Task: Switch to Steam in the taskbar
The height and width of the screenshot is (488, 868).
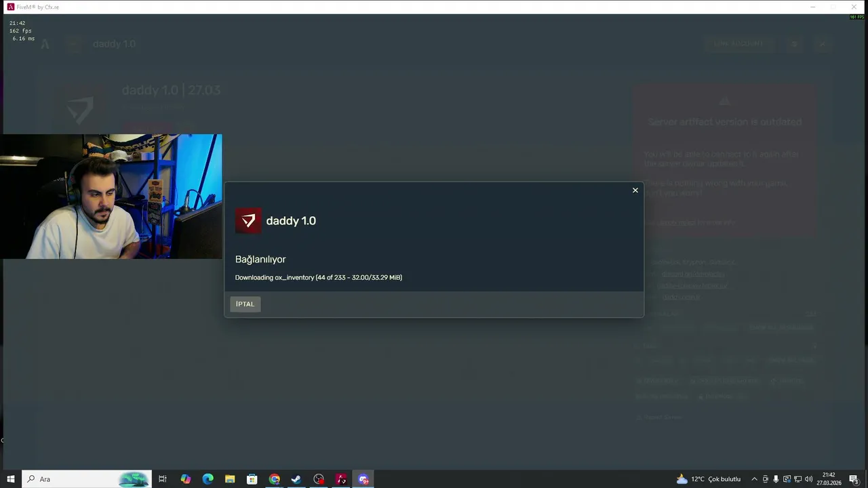Action: coord(296,479)
